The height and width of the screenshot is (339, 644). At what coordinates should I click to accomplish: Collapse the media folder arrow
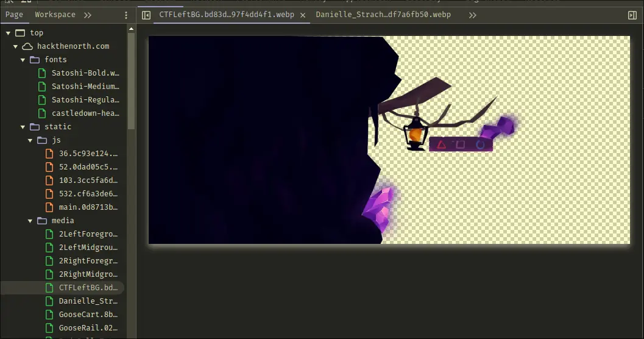click(x=30, y=221)
